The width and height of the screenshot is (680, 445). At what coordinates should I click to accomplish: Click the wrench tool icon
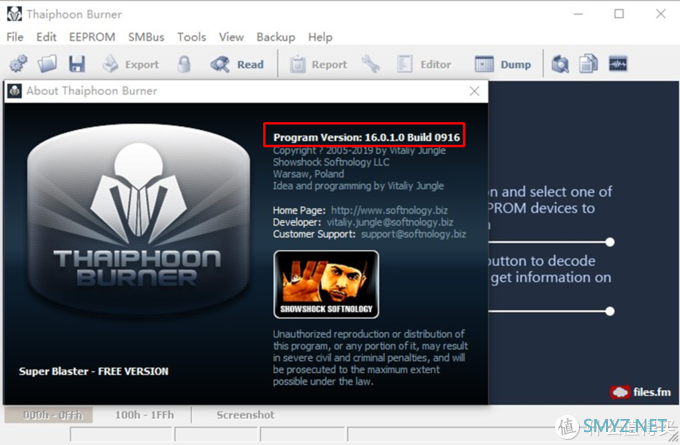pos(371,64)
